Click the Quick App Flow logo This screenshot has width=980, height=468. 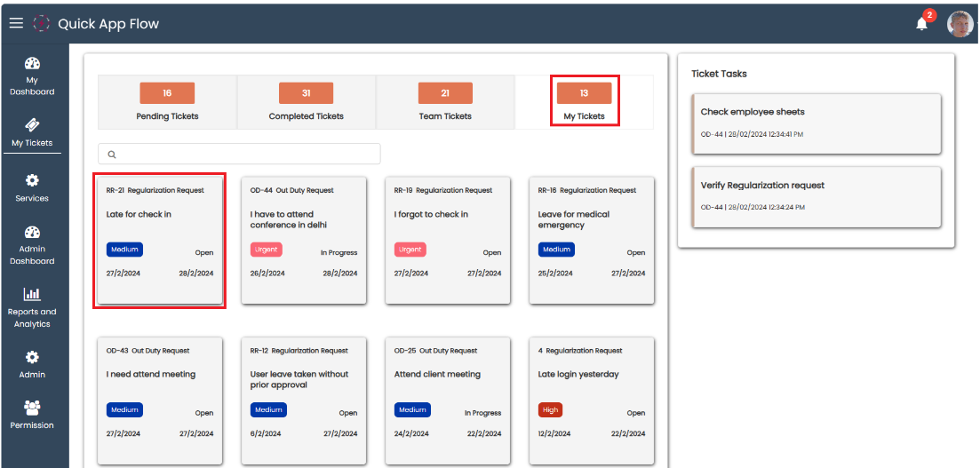tap(42, 24)
